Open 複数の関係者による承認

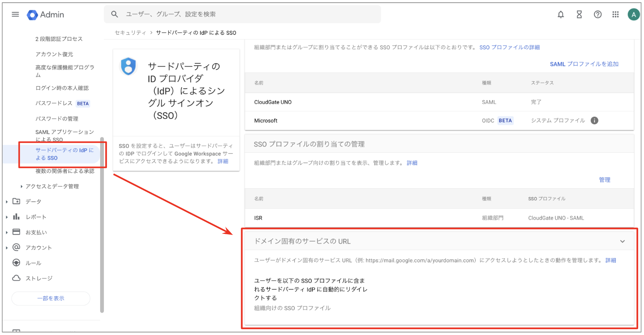click(x=65, y=171)
